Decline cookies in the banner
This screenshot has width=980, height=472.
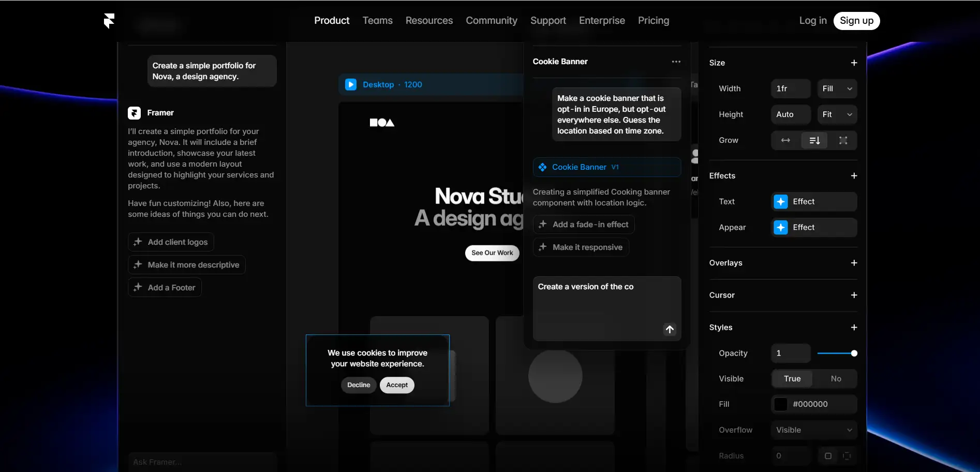coord(359,385)
